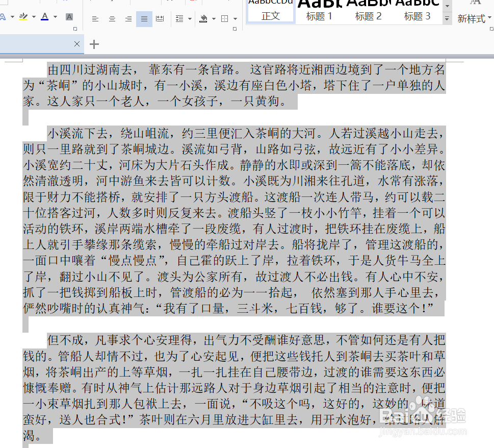Open the highlight color dropdown arrow
The image size is (494, 448).
pyautogui.click(x=34, y=17)
